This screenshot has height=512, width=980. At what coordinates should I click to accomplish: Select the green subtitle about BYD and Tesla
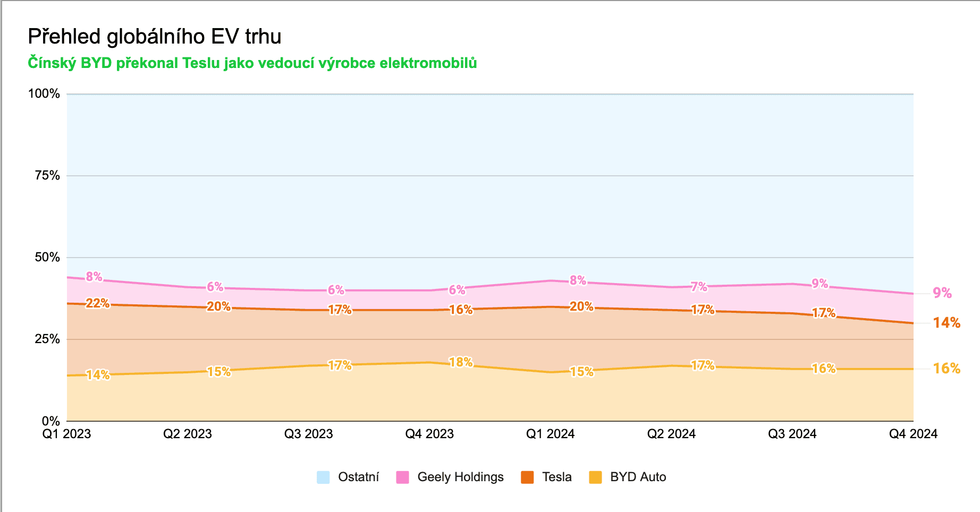[x=252, y=63]
